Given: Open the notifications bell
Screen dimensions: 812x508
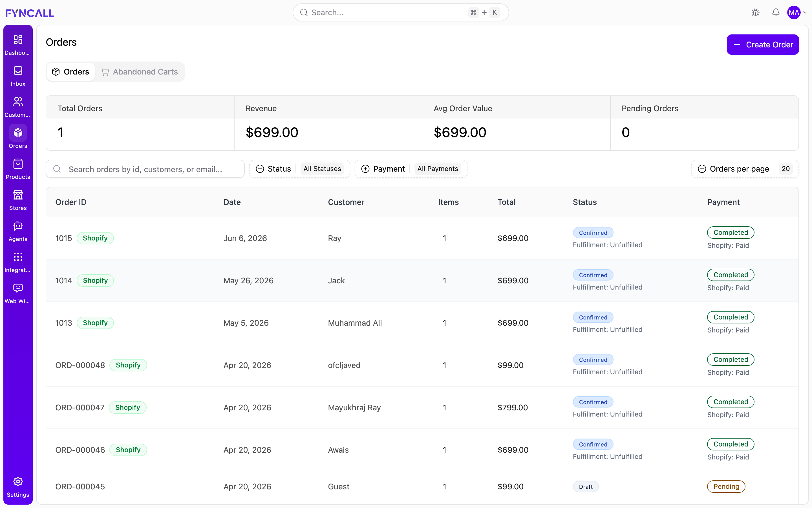Looking at the screenshot, I should click(776, 12).
